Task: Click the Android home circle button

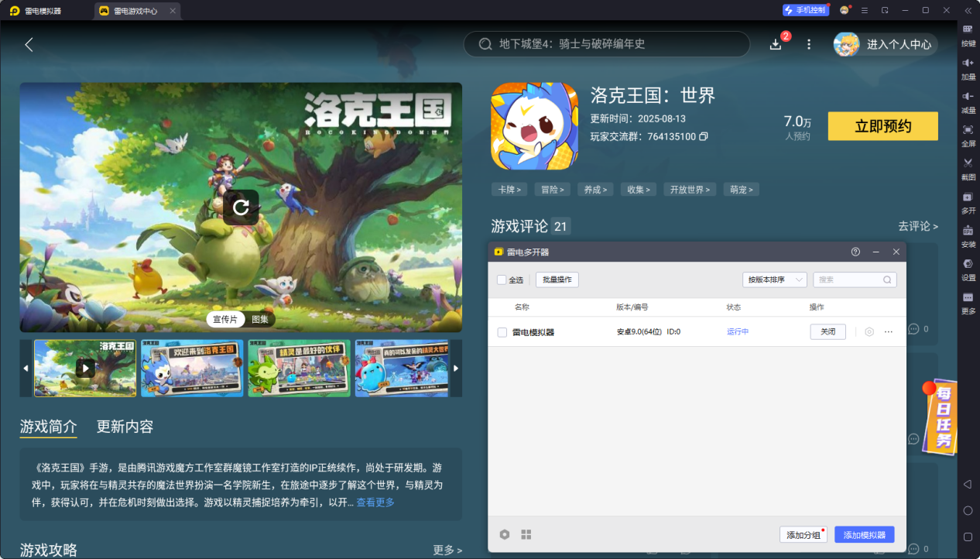Action: point(968,510)
